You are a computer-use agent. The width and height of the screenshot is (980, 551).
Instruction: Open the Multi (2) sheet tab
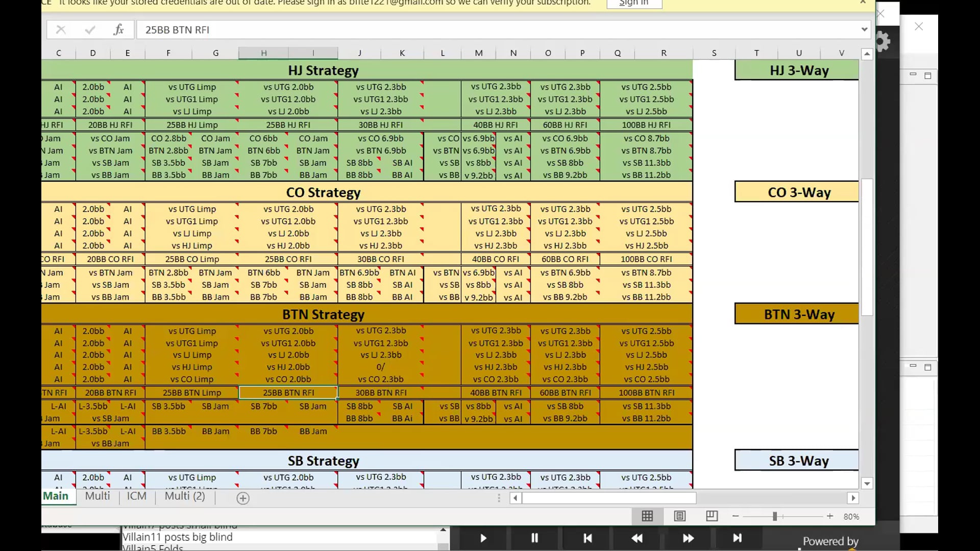185,496
